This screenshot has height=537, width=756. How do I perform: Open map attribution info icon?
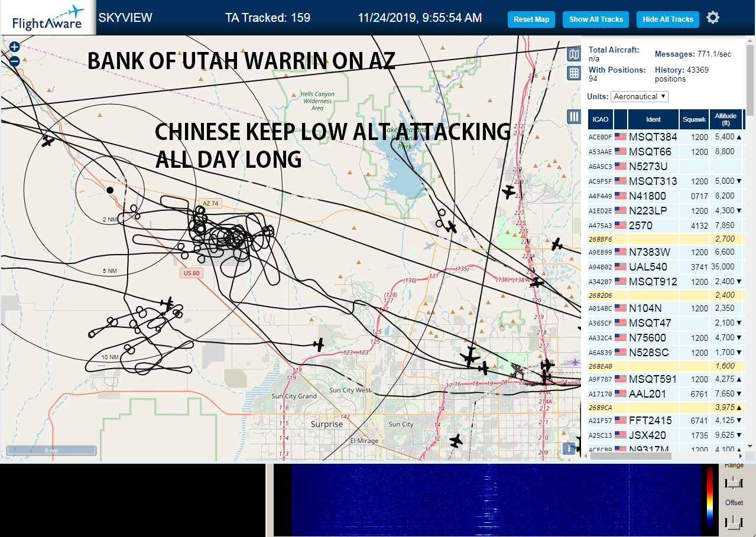pos(569,448)
